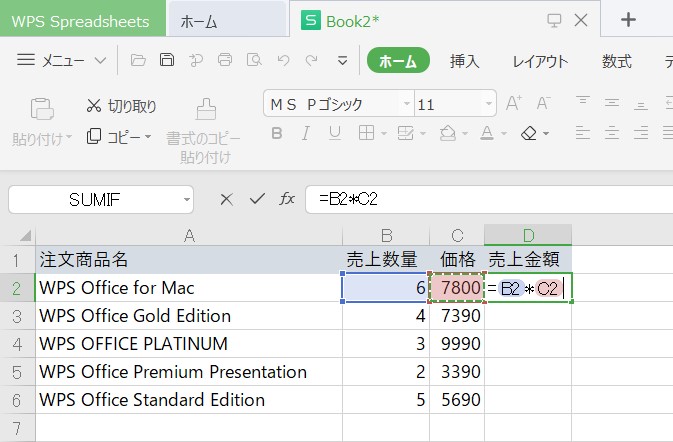Open the fx insert function dialog
Screen dimensions: 673x442
click(x=287, y=199)
